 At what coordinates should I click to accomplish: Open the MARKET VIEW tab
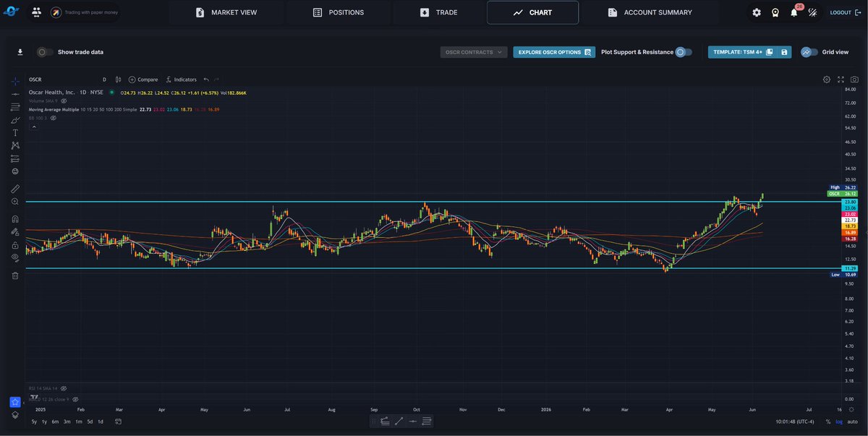tap(226, 12)
